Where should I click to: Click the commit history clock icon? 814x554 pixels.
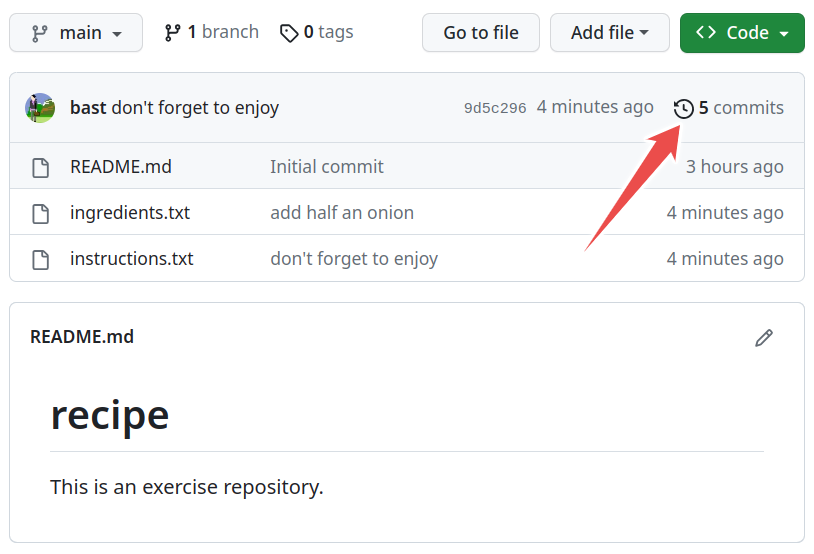pos(683,109)
